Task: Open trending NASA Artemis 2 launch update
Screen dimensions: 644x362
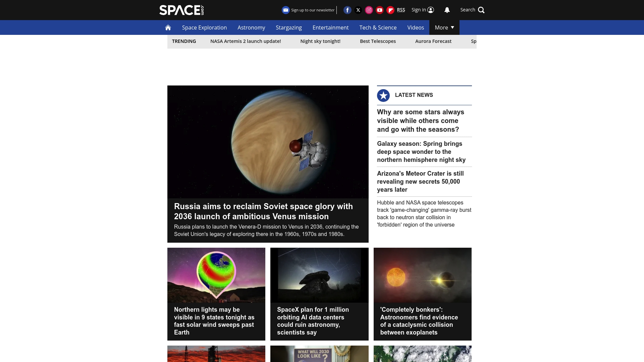Action: [x=246, y=41]
